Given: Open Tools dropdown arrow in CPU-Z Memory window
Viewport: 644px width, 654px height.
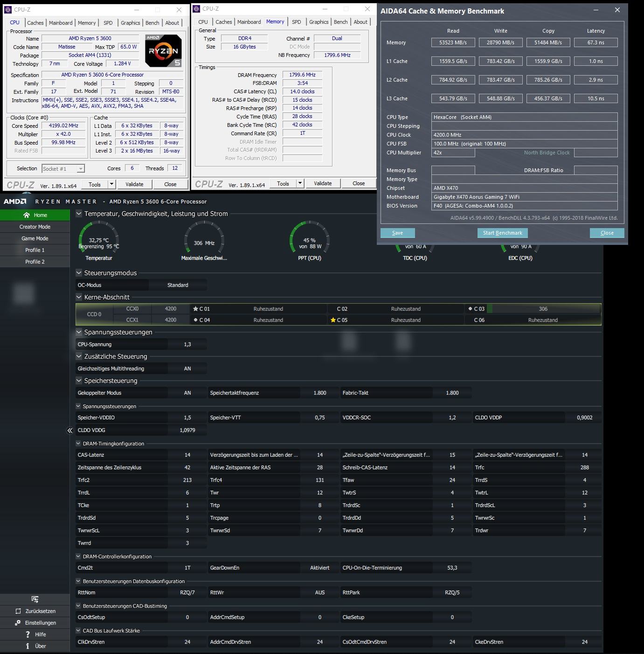Looking at the screenshot, I should (300, 183).
